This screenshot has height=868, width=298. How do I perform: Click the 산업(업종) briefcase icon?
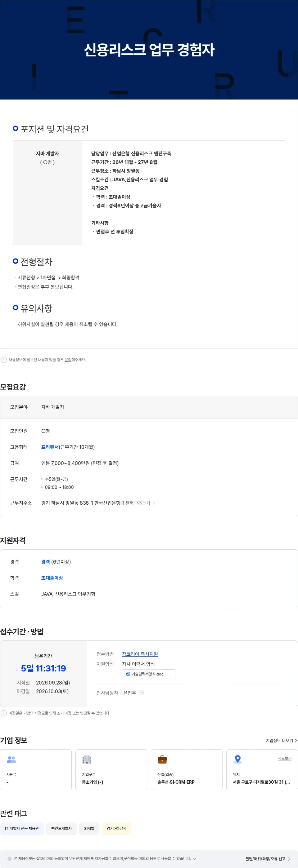(x=162, y=759)
